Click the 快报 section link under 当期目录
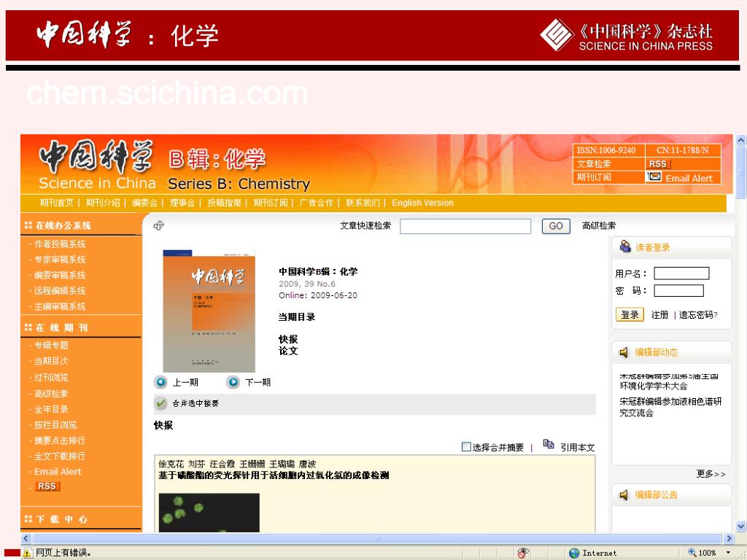747x560 pixels. (288, 340)
